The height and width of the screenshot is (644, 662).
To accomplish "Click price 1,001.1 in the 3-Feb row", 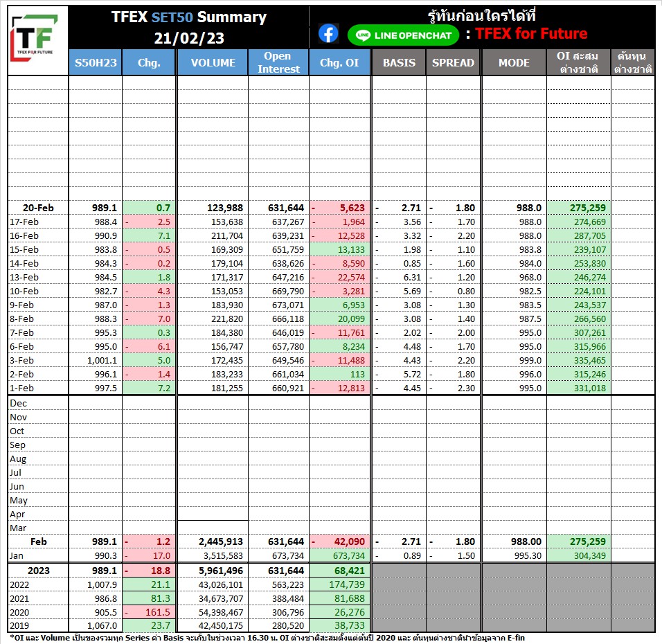I will coord(102,360).
